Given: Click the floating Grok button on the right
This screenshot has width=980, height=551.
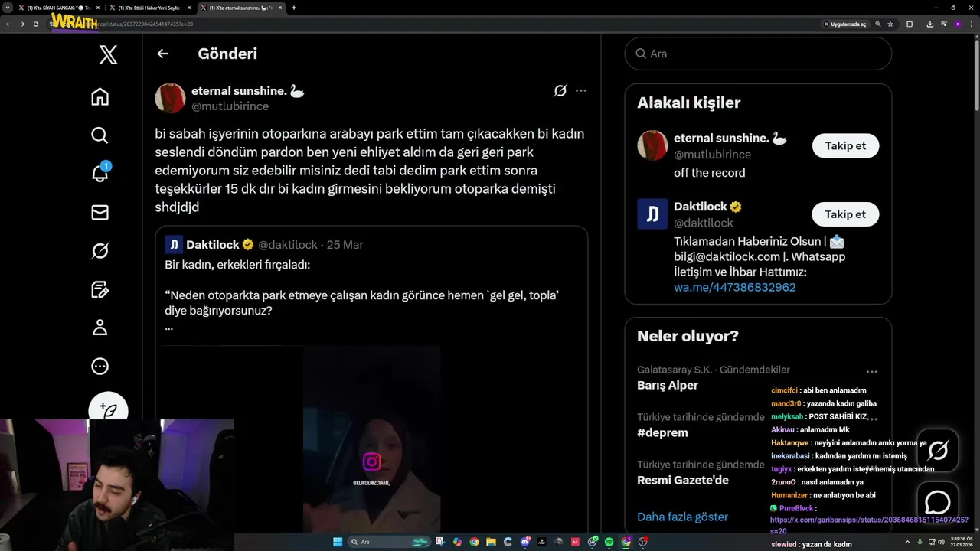Looking at the screenshot, I should [938, 450].
